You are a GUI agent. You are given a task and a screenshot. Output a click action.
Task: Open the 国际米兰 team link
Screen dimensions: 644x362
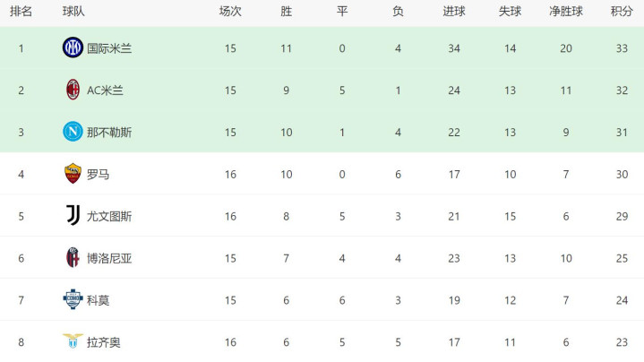point(109,48)
